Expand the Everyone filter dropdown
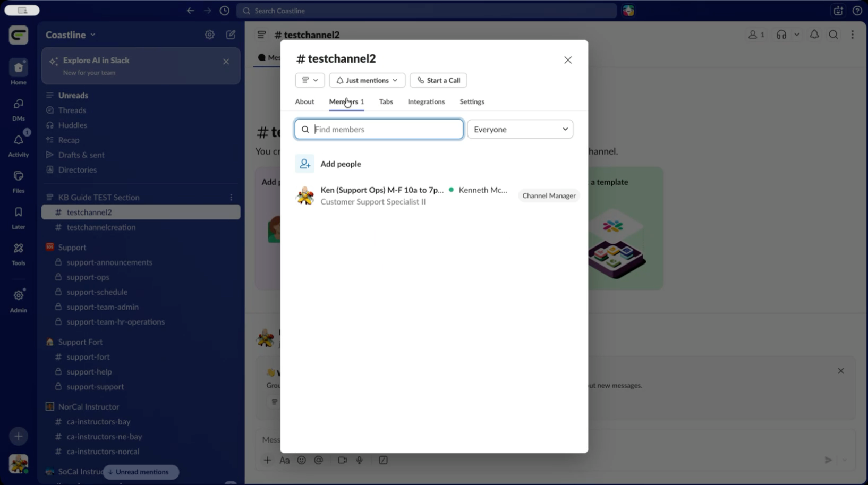Viewport: 868px width, 485px height. [520, 129]
